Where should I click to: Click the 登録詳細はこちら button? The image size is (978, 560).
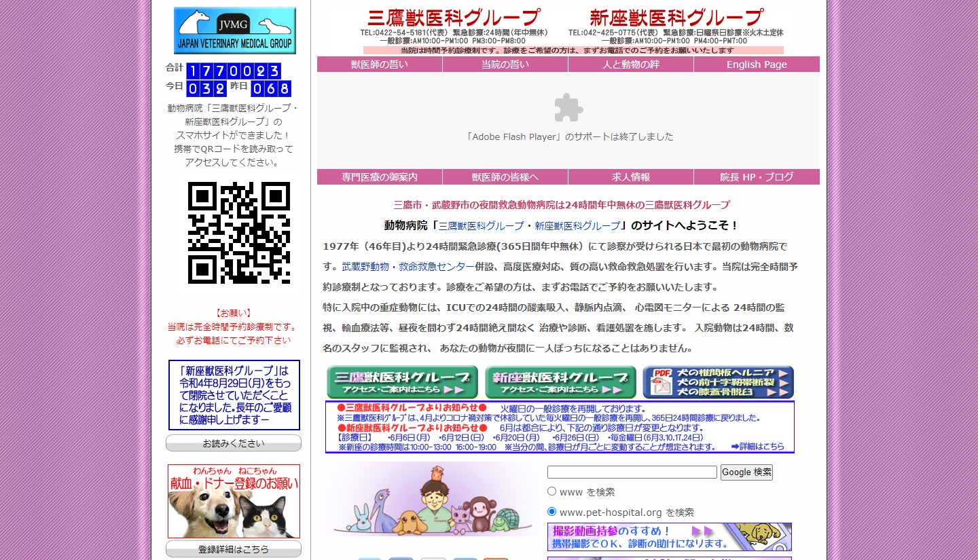coord(234,549)
